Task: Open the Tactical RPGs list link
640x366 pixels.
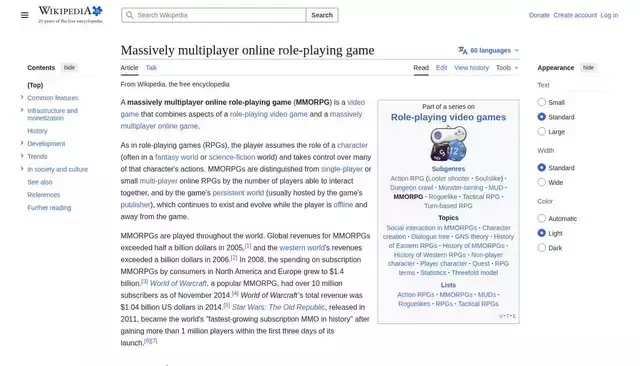Action: pyautogui.click(x=478, y=304)
